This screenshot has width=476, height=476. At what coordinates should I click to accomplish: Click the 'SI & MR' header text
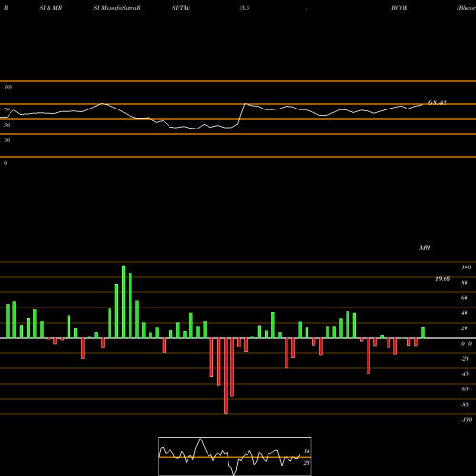[50, 8]
